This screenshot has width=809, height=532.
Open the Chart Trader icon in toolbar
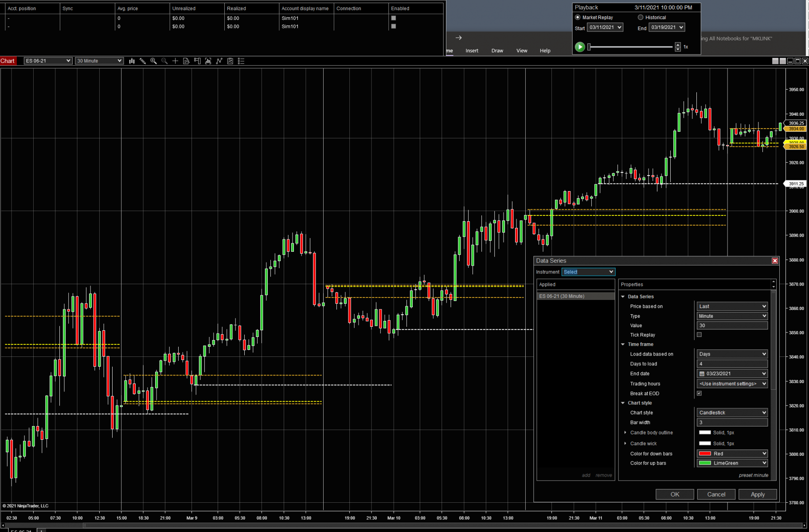[197, 61]
